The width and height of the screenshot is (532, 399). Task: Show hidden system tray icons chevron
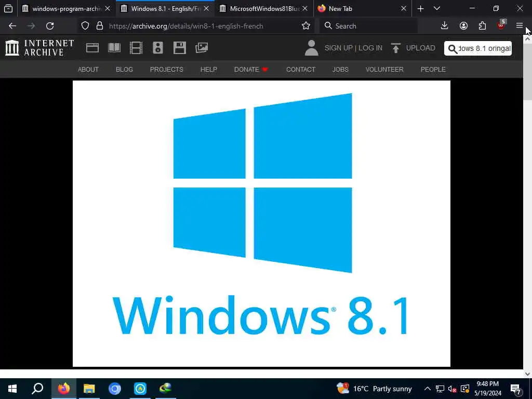[x=428, y=389]
